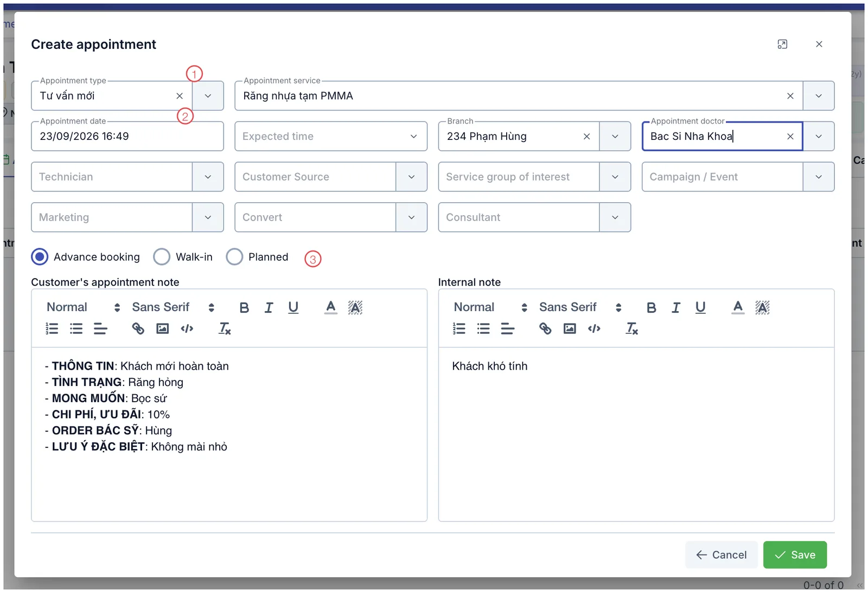The width and height of the screenshot is (868, 593).
Task: Open the Expected time dropdown
Action: pyautogui.click(x=331, y=137)
